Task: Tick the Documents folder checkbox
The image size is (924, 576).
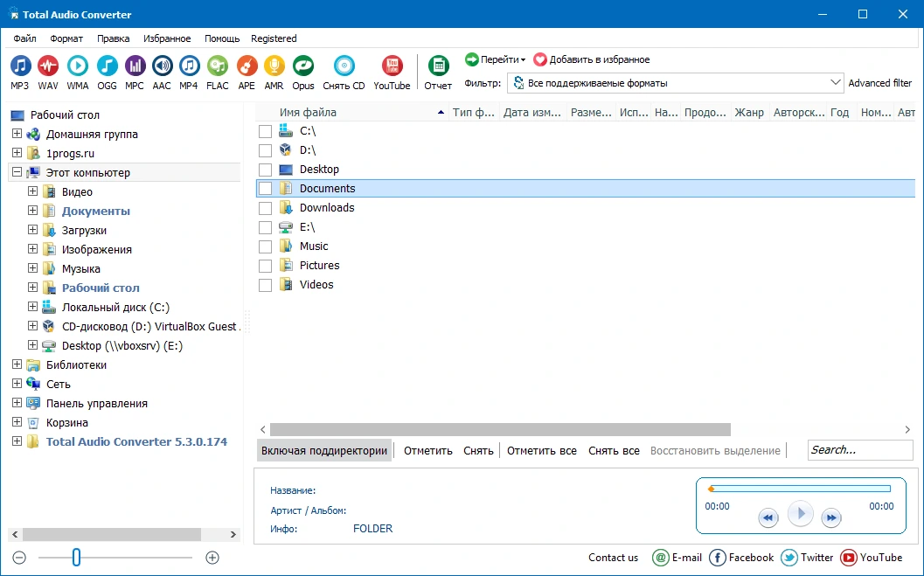Action: (265, 189)
